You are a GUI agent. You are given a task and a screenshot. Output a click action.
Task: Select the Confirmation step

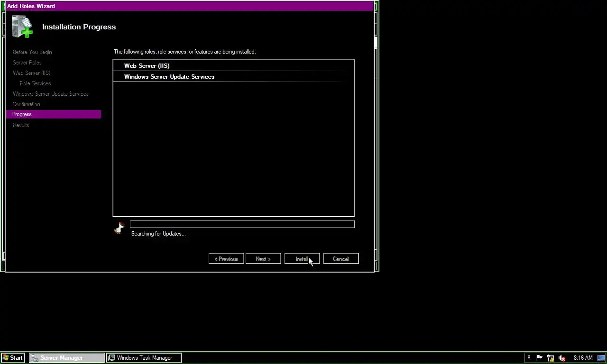(x=26, y=104)
